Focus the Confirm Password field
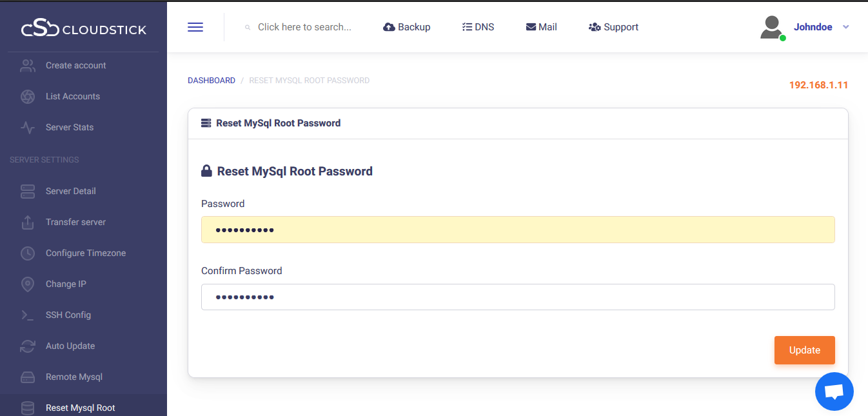 (x=518, y=297)
